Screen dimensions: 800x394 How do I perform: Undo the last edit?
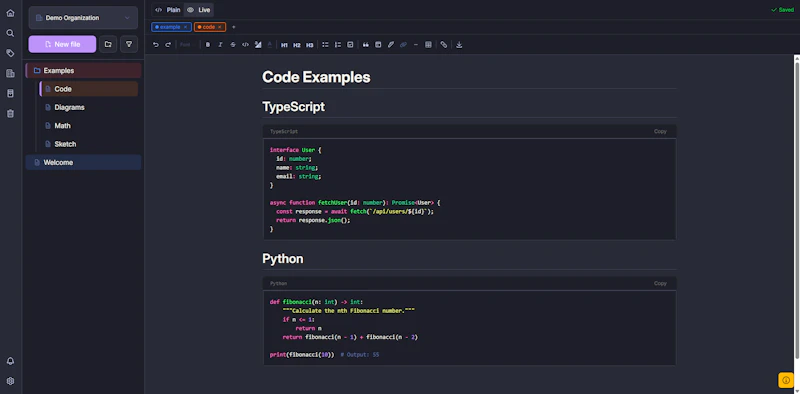tap(156, 45)
